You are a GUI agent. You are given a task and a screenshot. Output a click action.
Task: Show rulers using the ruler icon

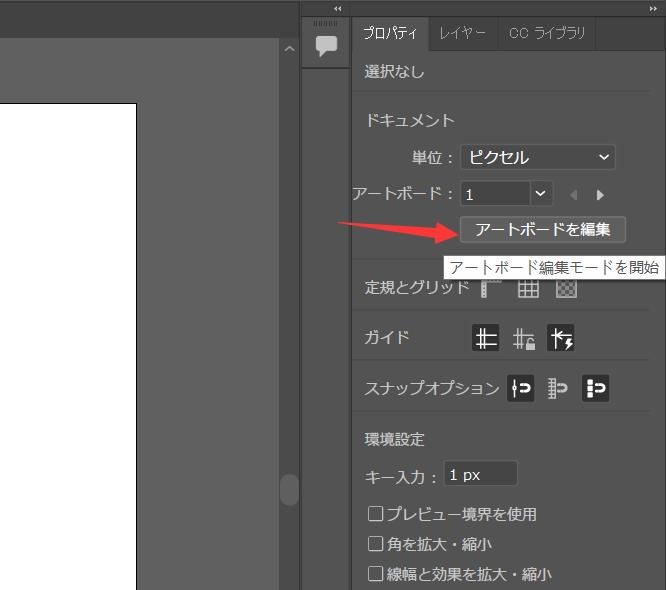click(490, 288)
